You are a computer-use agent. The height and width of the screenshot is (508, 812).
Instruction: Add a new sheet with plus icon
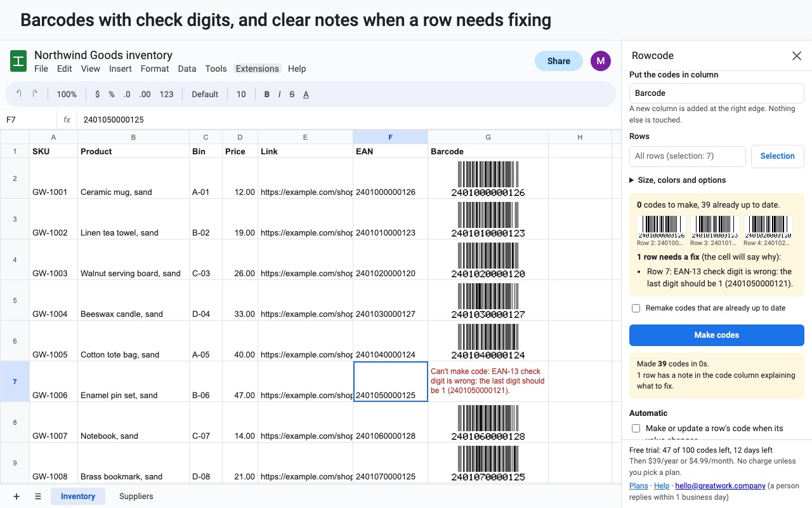(16, 497)
